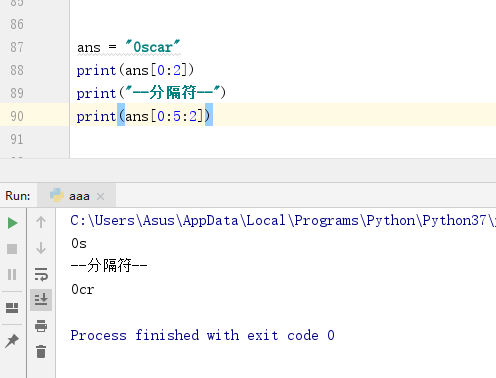Select the aaa run tab

[77, 196]
